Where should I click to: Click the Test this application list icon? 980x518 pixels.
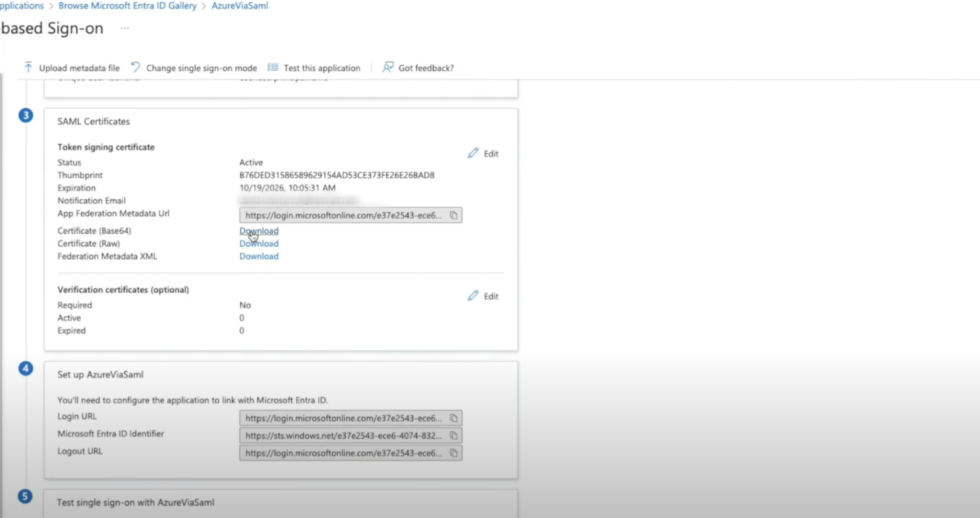273,67
